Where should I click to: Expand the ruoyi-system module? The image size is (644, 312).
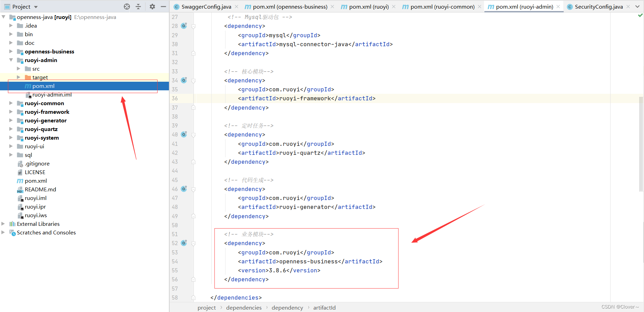pos(11,138)
